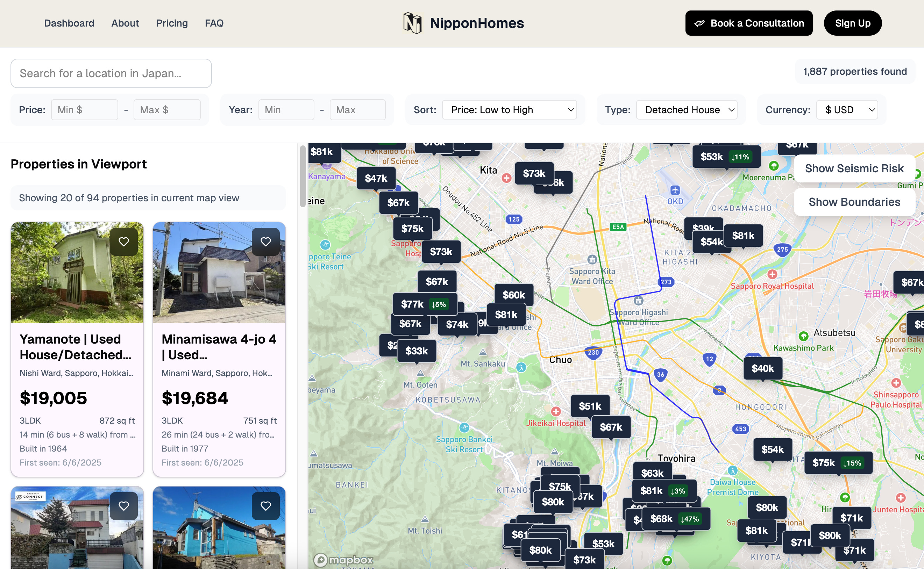Enable the Show Boundaries overlay
The height and width of the screenshot is (569, 924).
coord(854,202)
